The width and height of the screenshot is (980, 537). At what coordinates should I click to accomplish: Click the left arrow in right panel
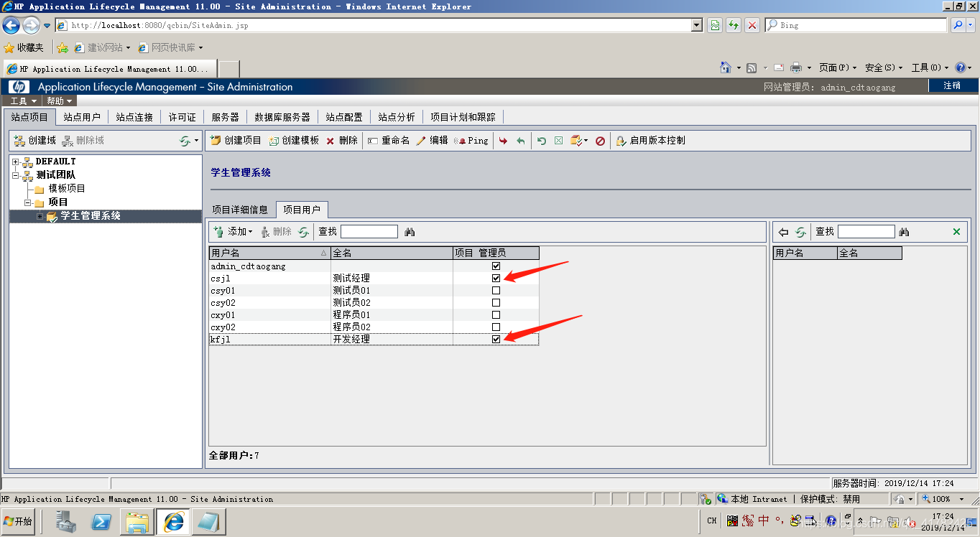tap(784, 231)
